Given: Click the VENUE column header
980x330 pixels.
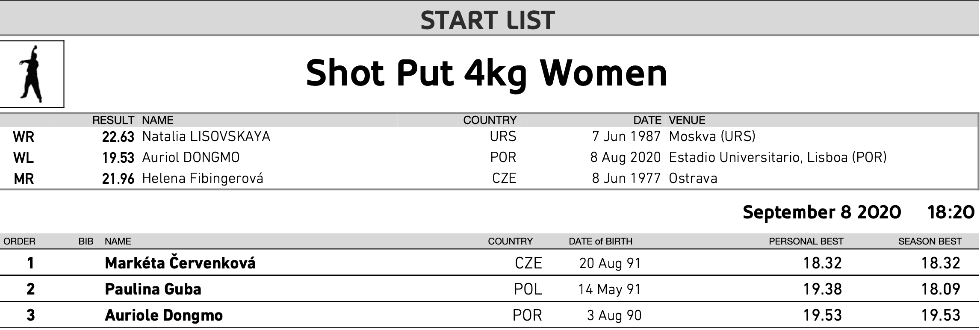Looking at the screenshot, I should (687, 120).
